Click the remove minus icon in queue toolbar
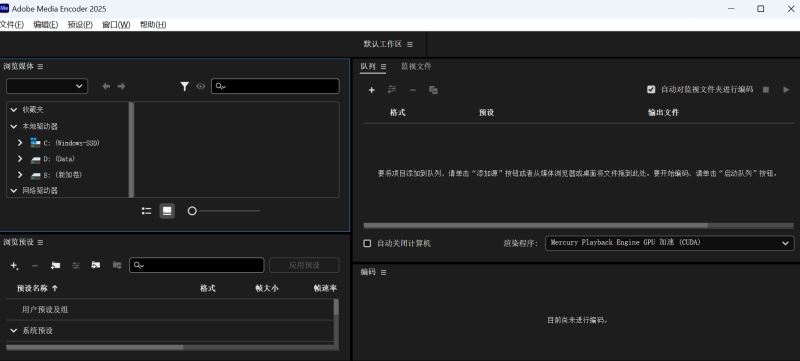The width and height of the screenshot is (800, 361). [413, 90]
